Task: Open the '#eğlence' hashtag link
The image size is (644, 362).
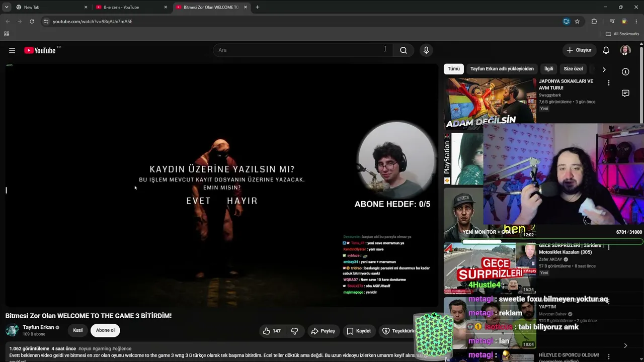Action: [x=122, y=348]
